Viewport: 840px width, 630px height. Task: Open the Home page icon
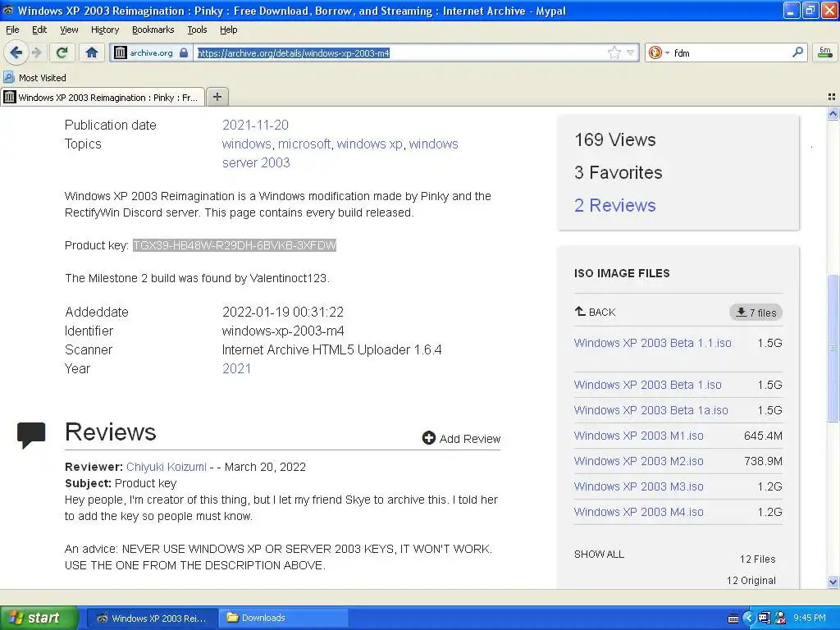click(x=92, y=52)
